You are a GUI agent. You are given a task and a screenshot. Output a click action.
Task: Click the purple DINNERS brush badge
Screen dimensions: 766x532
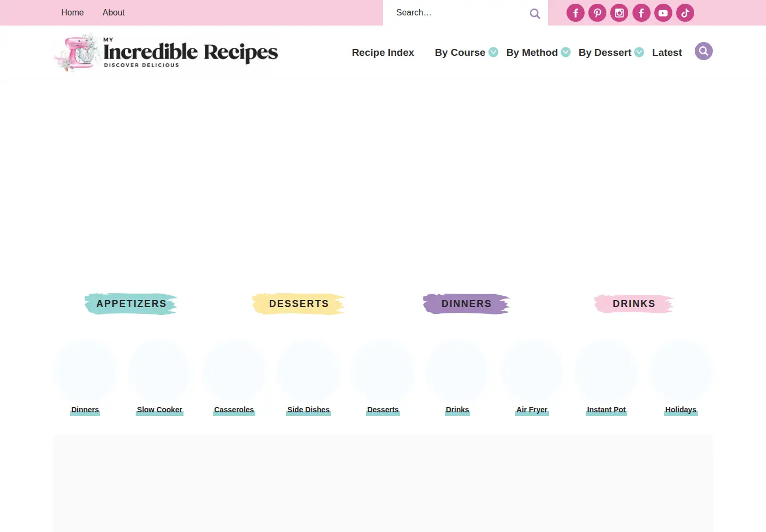(467, 304)
